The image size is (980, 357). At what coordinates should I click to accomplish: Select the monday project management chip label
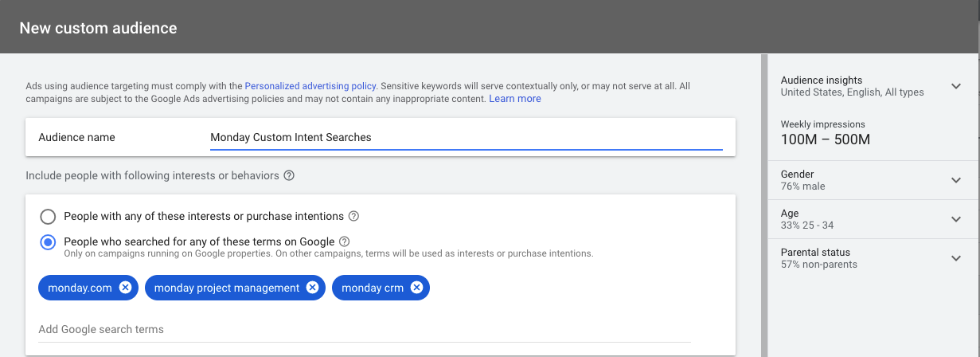(x=227, y=288)
